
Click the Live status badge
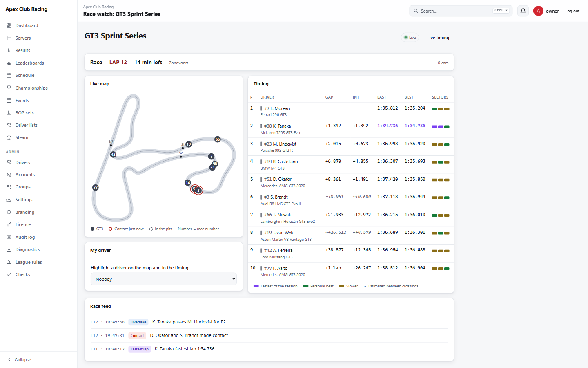tap(410, 38)
